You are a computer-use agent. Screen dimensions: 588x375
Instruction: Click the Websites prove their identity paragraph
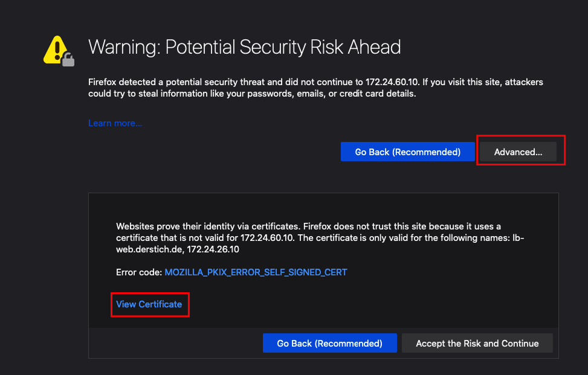(x=320, y=238)
